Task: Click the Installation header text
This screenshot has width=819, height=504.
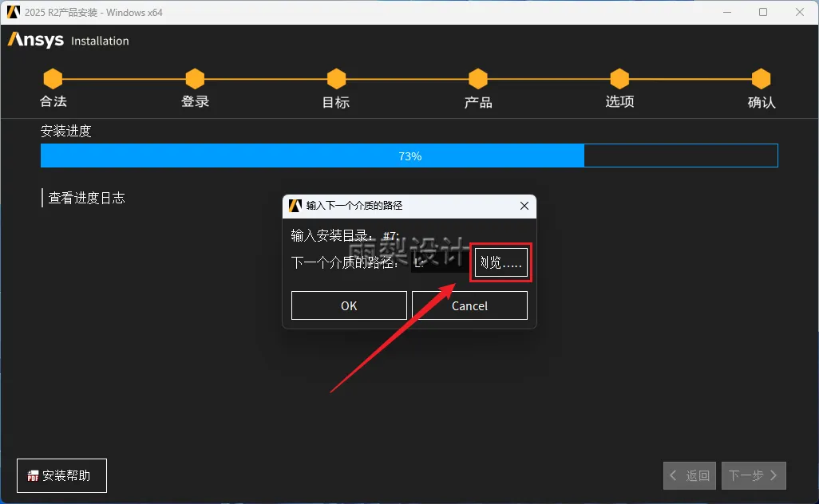Action: [x=100, y=41]
